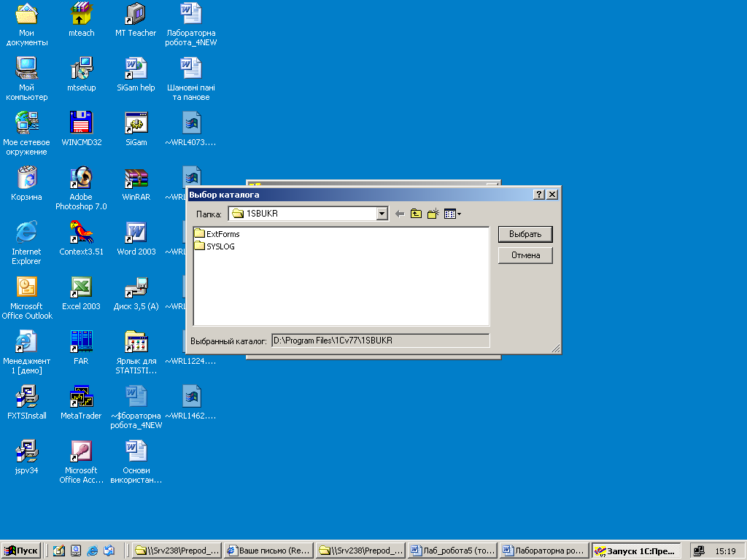Select the MetaTrader shortcut

[x=81, y=402]
